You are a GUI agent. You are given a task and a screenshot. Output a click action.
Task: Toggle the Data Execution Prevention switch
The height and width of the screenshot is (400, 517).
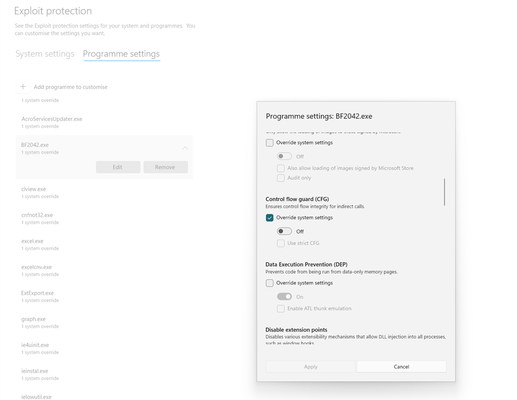tap(284, 296)
